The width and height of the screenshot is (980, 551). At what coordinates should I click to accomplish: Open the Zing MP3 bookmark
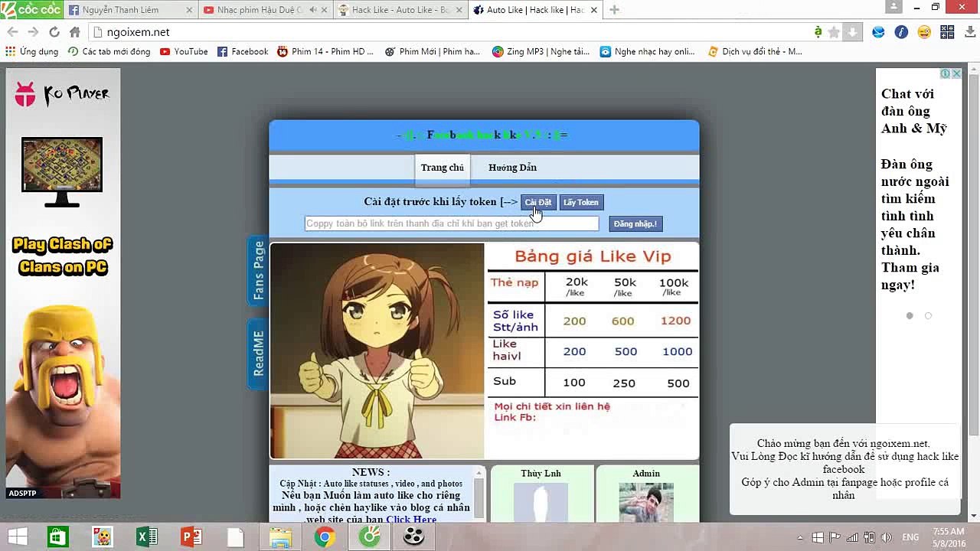click(541, 51)
